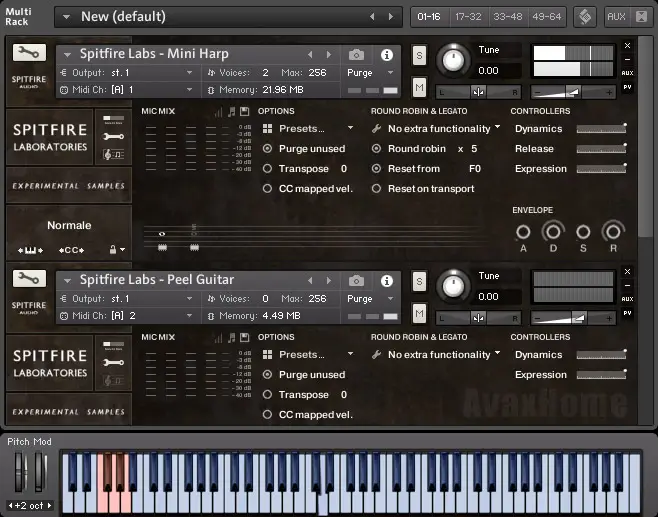Image resolution: width=658 pixels, height=517 pixels.
Task: Toggle Round robin x 5 option
Action: click(376, 149)
